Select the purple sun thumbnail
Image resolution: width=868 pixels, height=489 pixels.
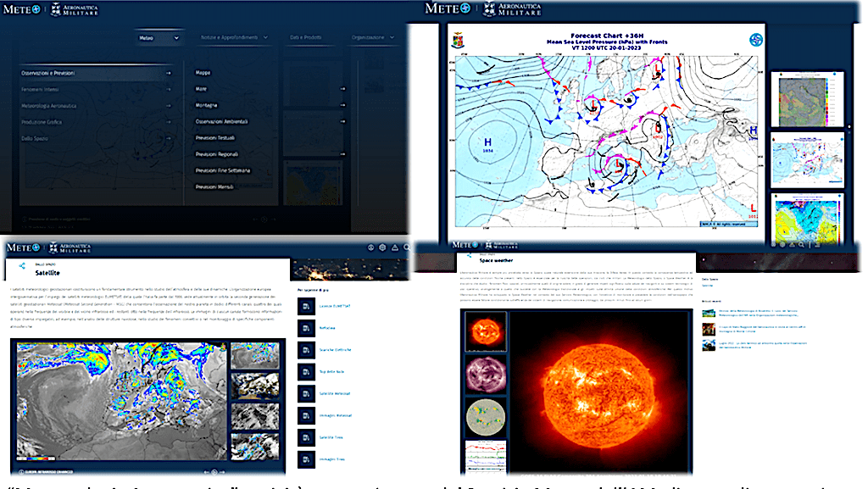coord(486,374)
